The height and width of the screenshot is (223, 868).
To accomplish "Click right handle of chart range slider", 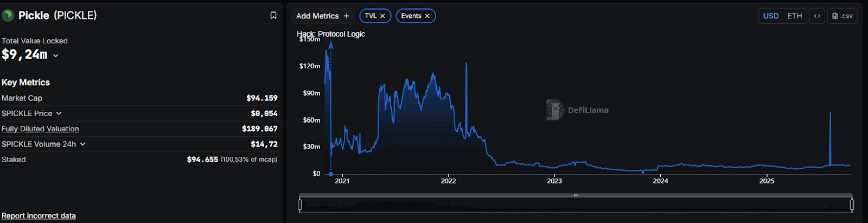I will [852, 205].
